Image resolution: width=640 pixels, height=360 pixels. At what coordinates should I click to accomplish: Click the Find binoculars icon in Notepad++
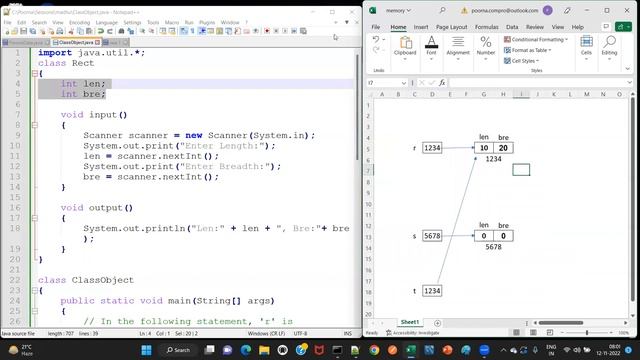pyautogui.click(x=121, y=31)
